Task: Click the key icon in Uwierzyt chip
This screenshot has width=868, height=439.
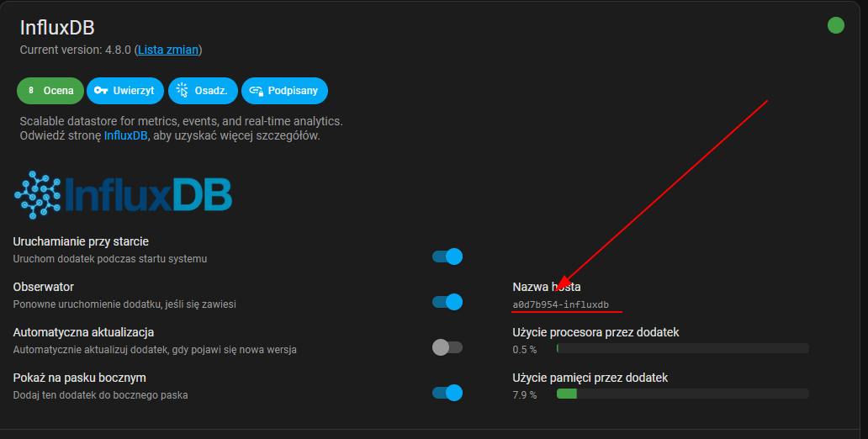Action: (101, 90)
